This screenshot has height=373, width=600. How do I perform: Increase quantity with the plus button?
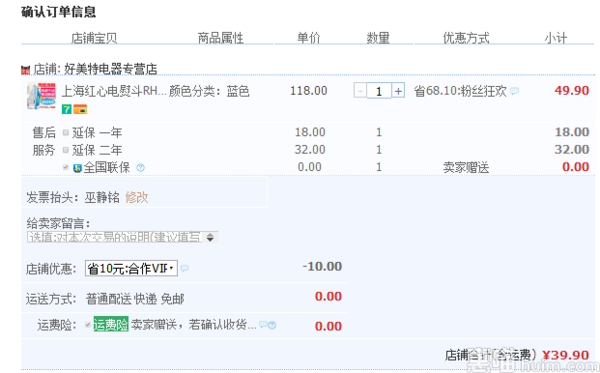pos(398,91)
